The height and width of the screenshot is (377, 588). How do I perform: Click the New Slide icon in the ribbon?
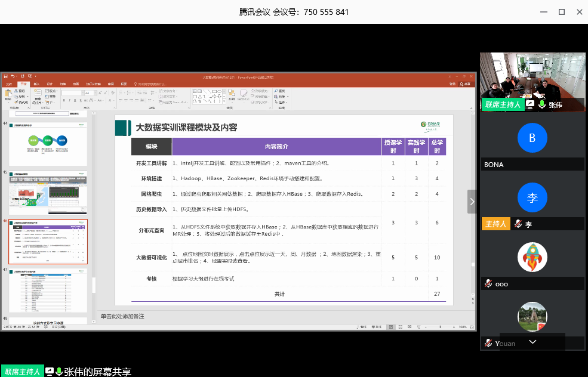pyautogui.click(x=38, y=94)
